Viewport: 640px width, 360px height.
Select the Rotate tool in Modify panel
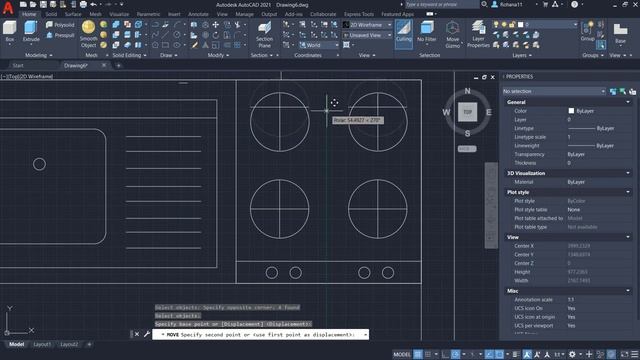pyautogui.click(x=216, y=35)
